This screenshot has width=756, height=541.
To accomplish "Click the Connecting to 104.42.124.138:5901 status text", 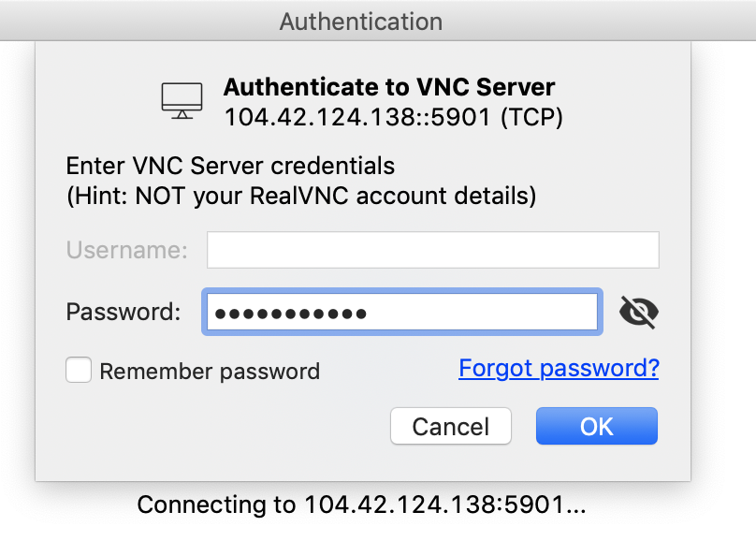I will [361, 504].
